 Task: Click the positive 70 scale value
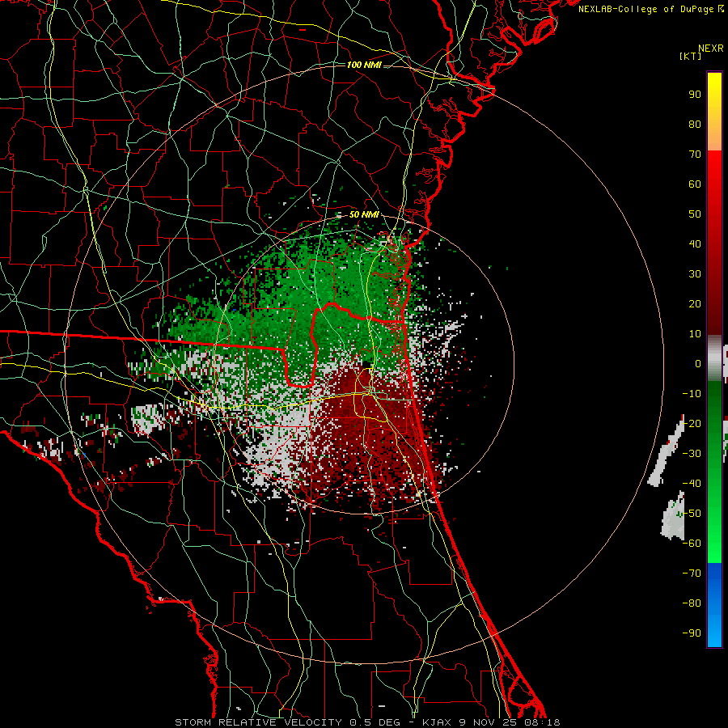pos(695,154)
